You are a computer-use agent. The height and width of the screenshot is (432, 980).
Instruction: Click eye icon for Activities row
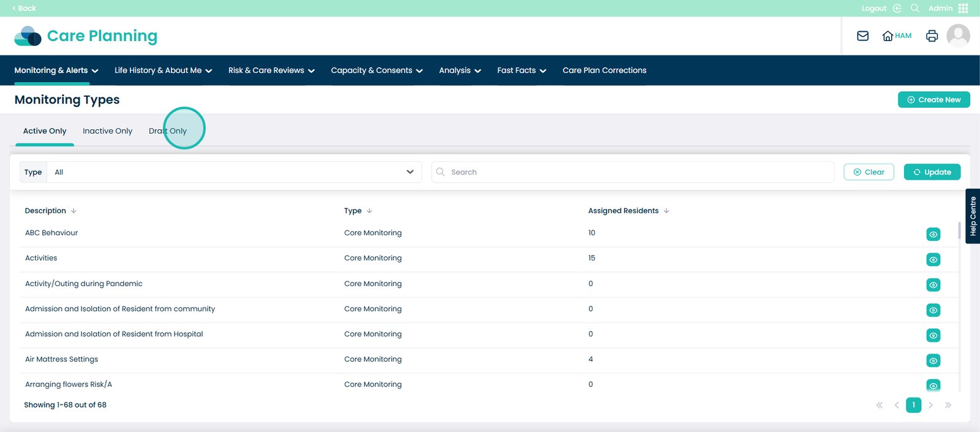pyautogui.click(x=933, y=260)
